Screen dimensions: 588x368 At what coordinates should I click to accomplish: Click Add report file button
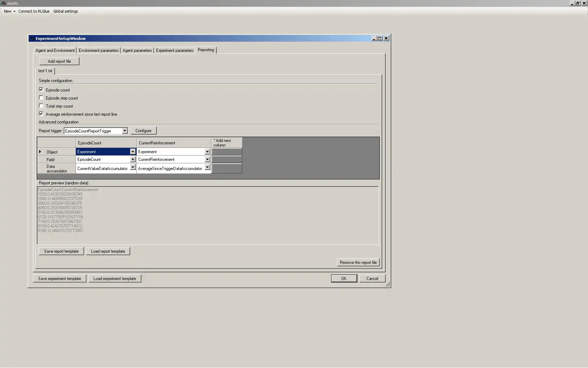[59, 61]
